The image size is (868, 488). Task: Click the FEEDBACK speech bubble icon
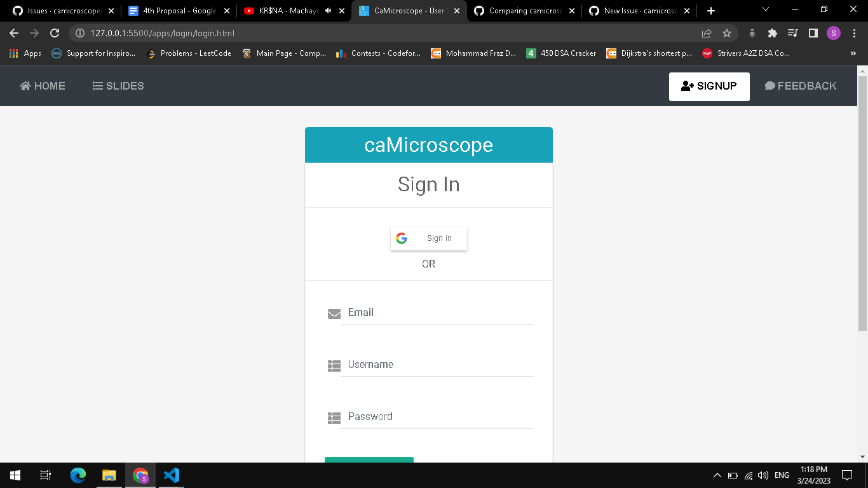click(x=770, y=85)
